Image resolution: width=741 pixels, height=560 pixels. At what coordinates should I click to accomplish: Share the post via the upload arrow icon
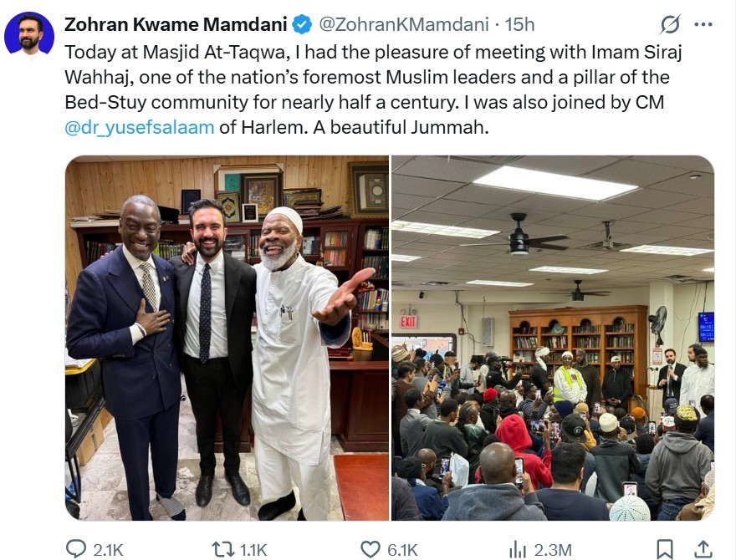[x=703, y=549]
